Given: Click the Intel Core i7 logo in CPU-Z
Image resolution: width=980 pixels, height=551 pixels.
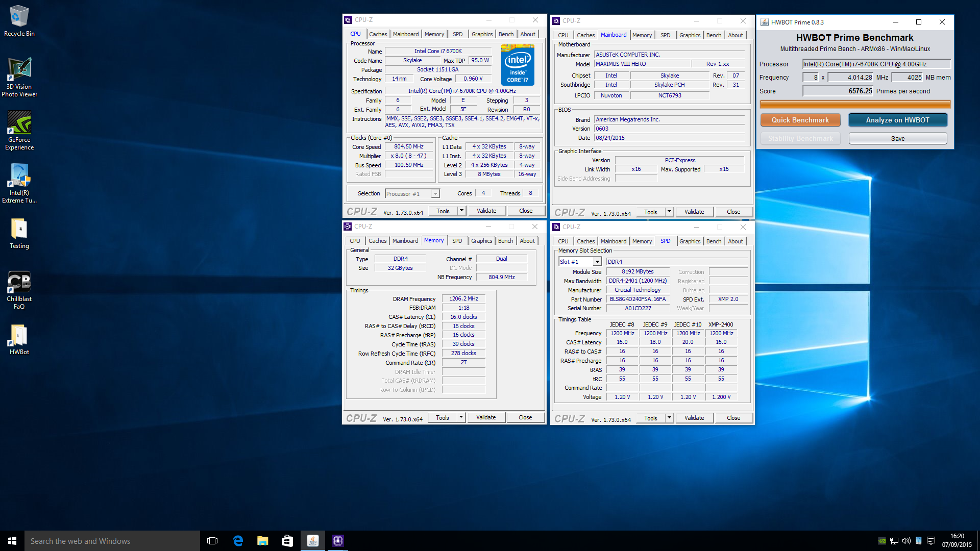Looking at the screenshot, I should click(x=518, y=65).
